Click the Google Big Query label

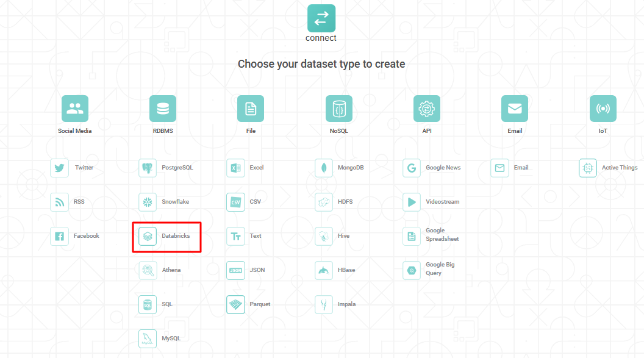[440, 269]
